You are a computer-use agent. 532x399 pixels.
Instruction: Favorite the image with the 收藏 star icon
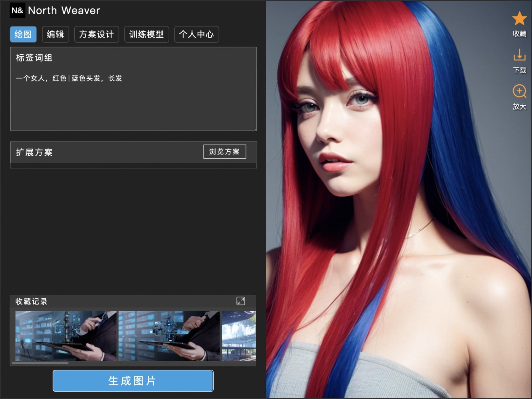(x=519, y=19)
